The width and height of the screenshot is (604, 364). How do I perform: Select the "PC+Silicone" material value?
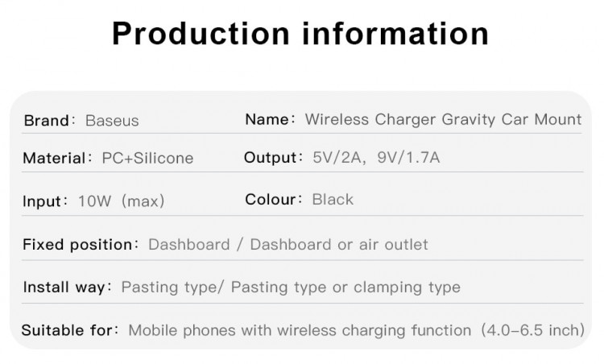(x=147, y=158)
